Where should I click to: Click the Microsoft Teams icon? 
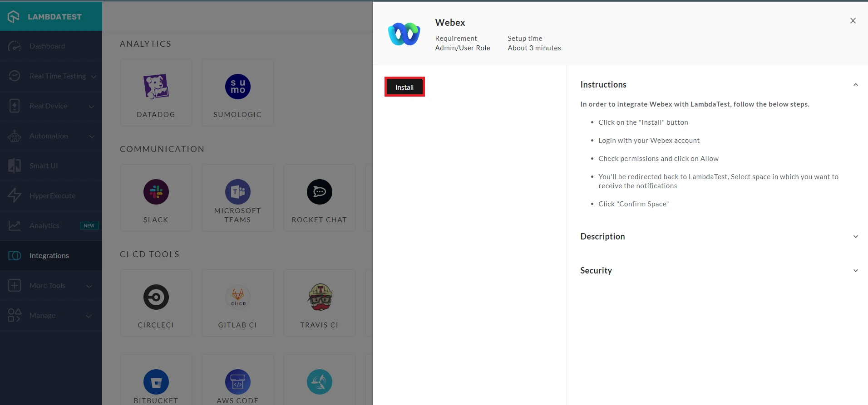tap(237, 192)
